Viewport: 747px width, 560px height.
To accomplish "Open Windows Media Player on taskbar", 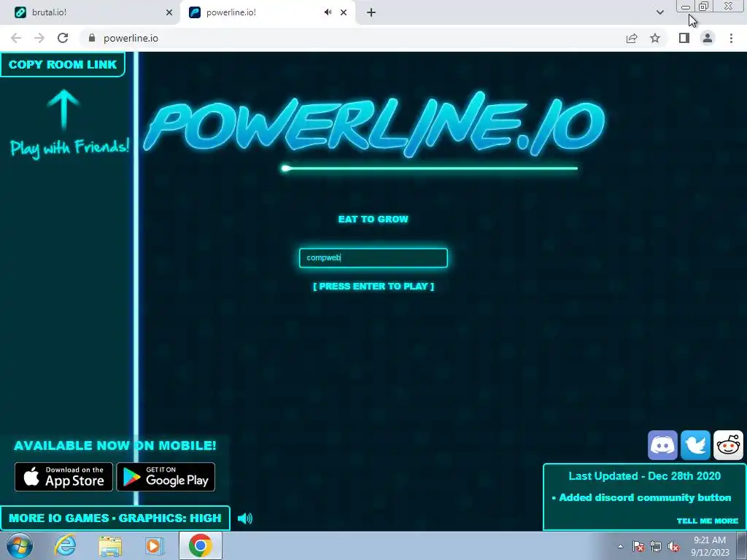I will [x=154, y=545].
